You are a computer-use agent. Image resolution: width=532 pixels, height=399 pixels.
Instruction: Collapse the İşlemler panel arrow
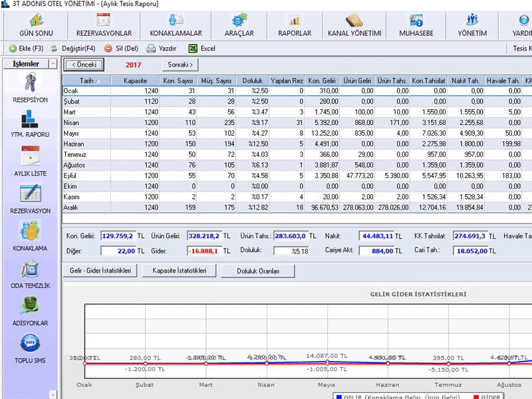(53, 64)
